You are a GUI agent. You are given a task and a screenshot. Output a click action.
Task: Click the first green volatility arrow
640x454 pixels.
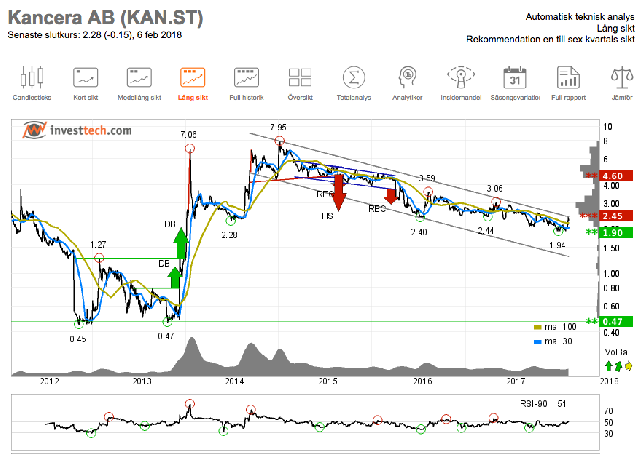pos(609,365)
